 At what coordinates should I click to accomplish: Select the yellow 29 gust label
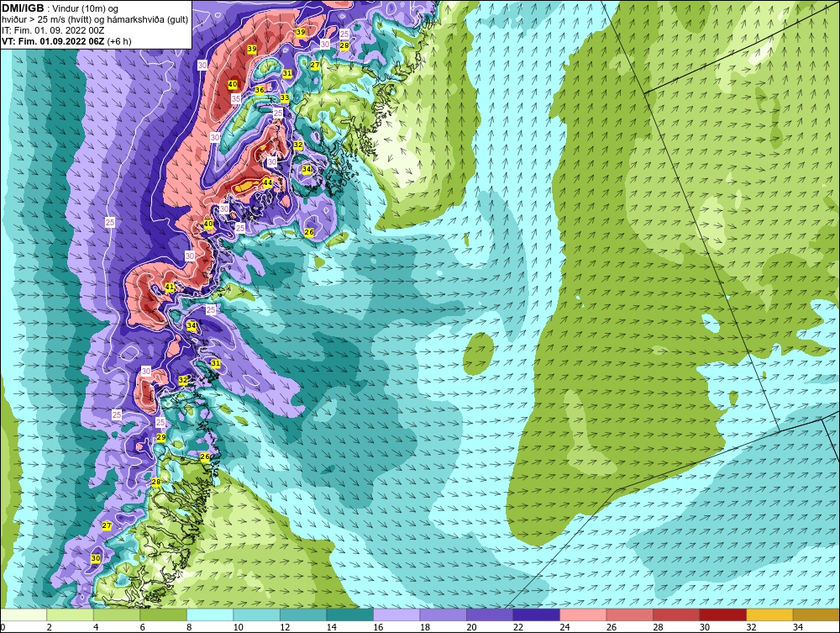pos(160,437)
